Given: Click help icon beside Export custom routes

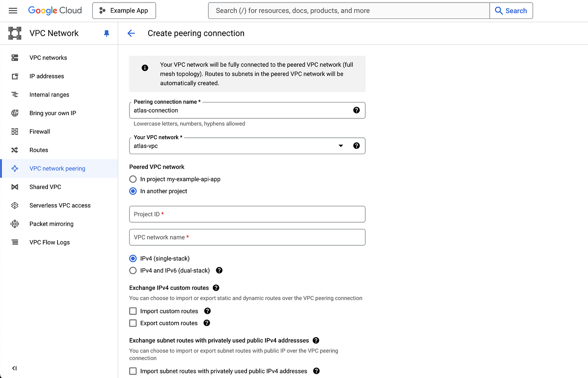Looking at the screenshot, I should (x=207, y=323).
